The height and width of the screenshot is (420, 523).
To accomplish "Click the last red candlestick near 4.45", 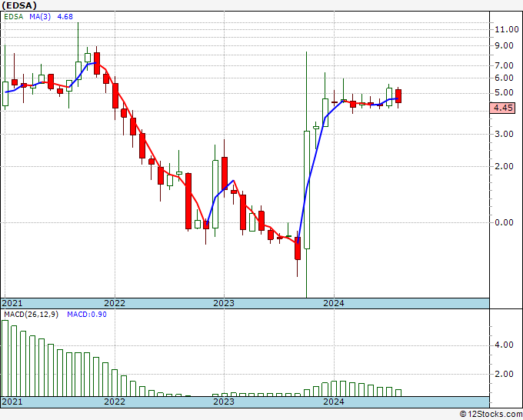I will point(398,96).
